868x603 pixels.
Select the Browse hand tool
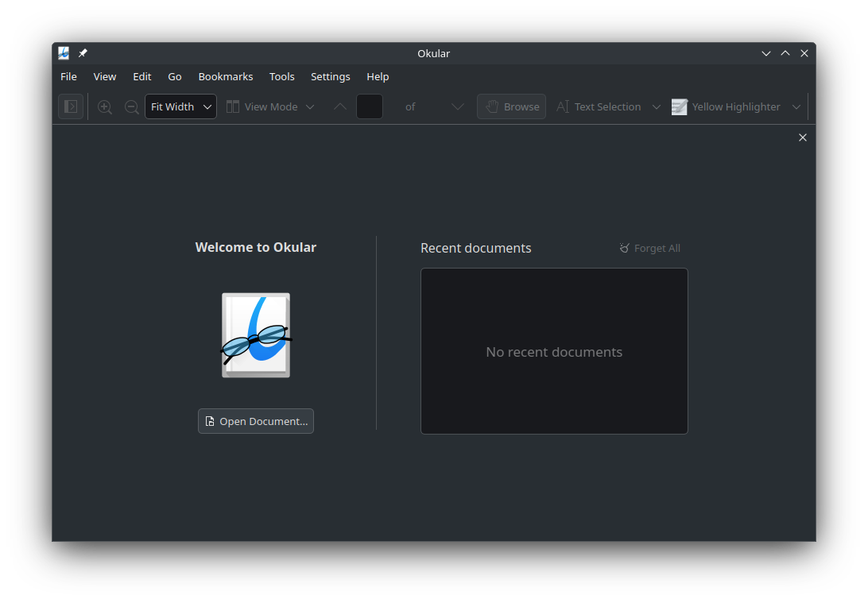click(x=511, y=106)
